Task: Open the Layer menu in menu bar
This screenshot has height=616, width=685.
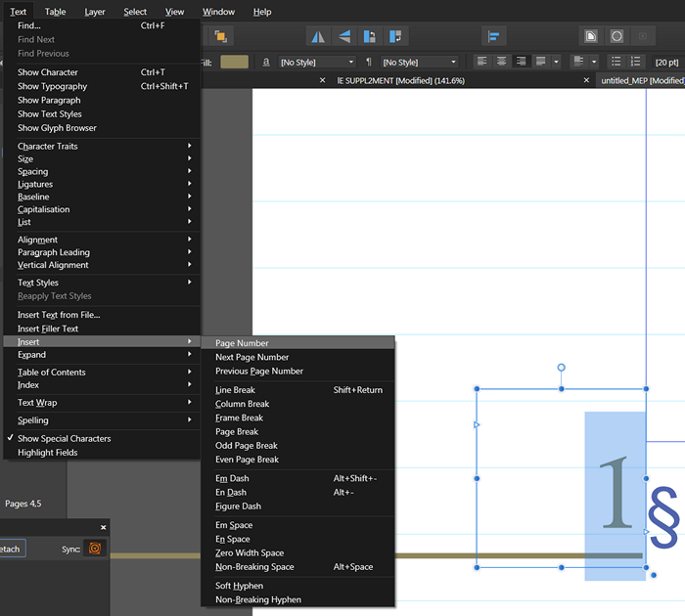Action: coord(95,12)
